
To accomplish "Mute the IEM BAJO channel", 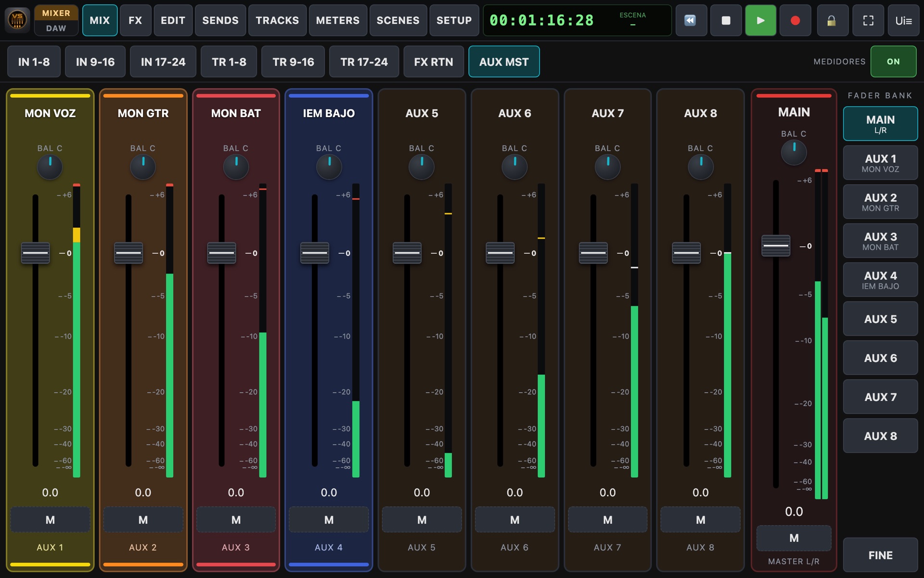I will (329, 520).
